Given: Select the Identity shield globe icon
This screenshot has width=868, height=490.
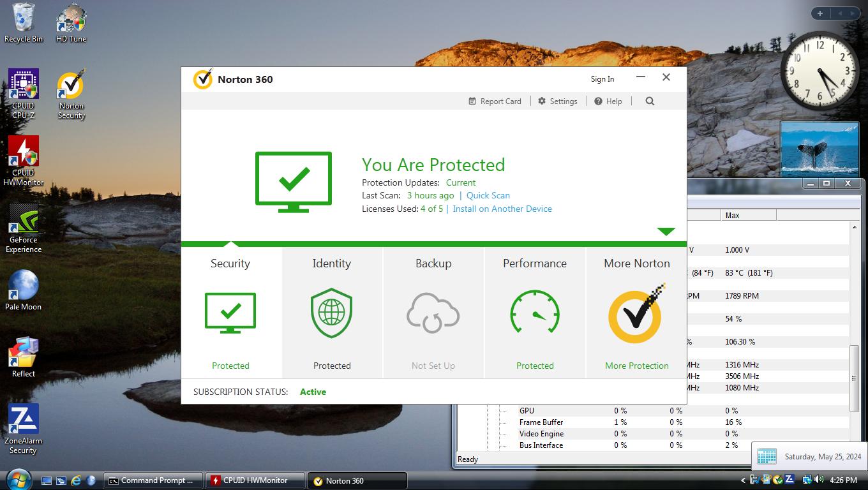Looking at the screenshot, I should [332, 313].
